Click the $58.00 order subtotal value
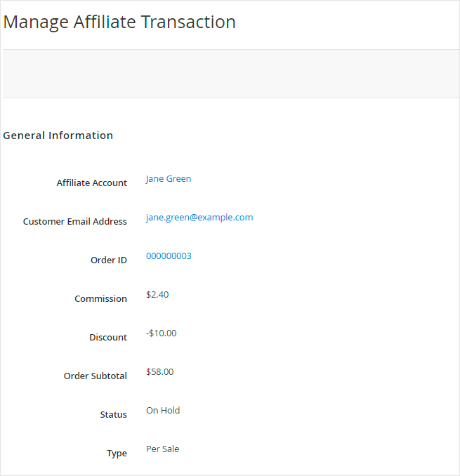The image size is (460, 476). (x=160, y=372)
